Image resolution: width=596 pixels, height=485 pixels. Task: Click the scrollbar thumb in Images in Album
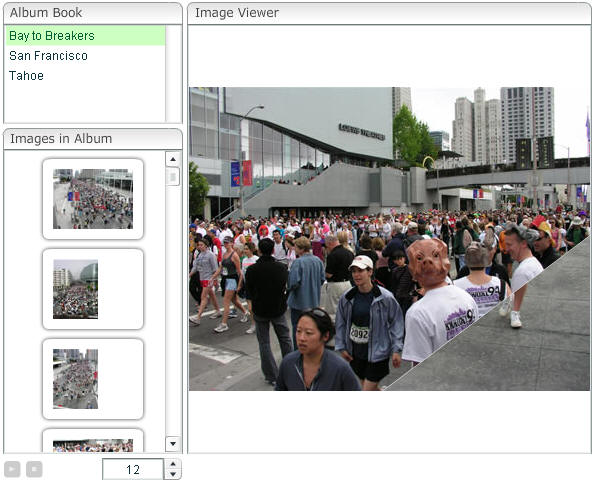[173, 177]
